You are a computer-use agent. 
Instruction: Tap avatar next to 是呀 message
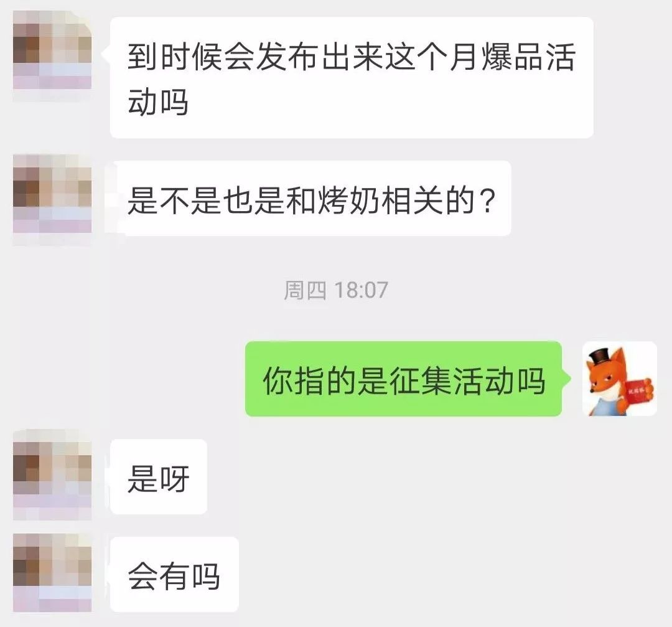pyautogui.click(x=52, y=474)
